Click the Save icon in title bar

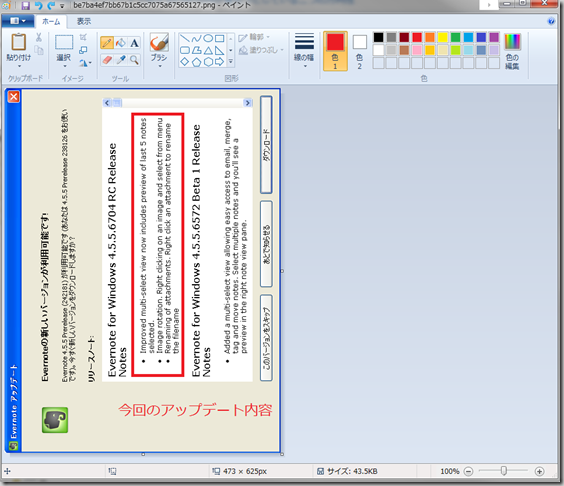pos(25,5)
